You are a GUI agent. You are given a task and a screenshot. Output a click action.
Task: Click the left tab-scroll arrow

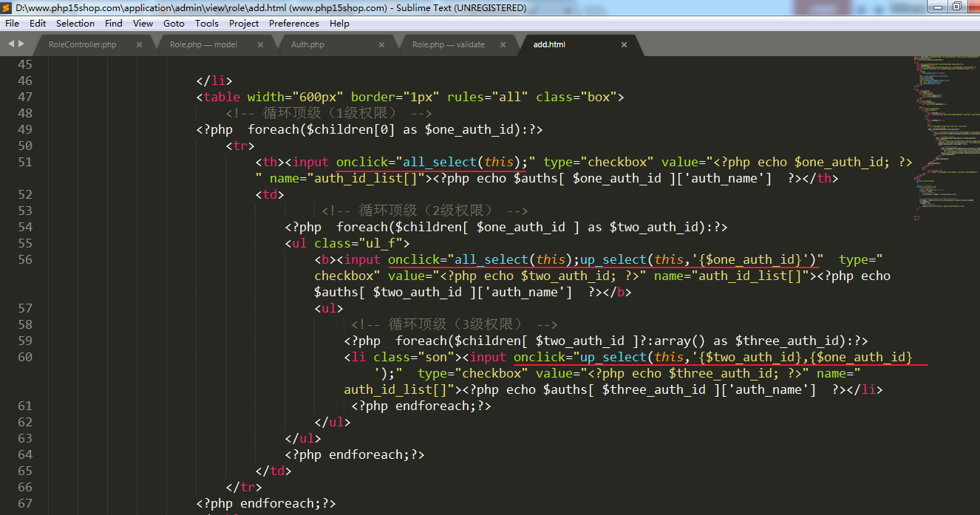[11, 44]
